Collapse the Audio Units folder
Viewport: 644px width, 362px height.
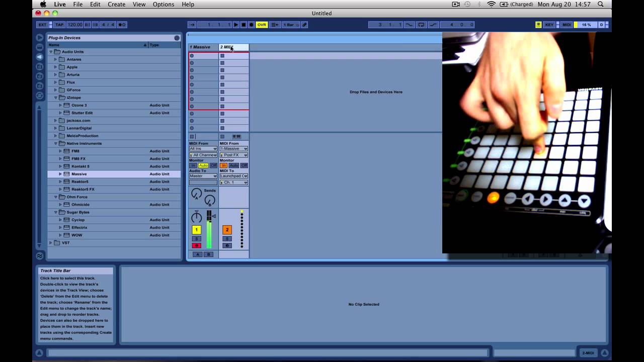click(51, 52)
